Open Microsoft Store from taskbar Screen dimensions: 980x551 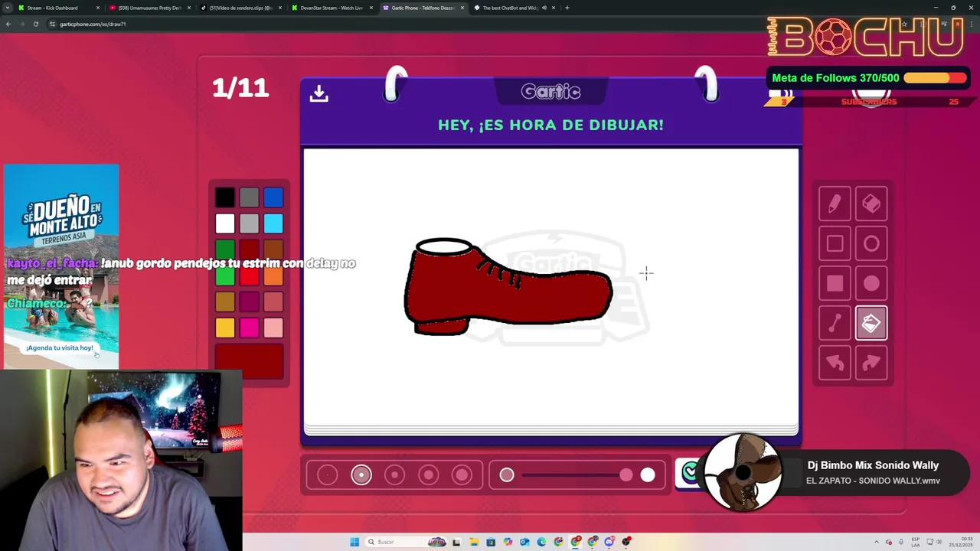[x=491, y=542]
